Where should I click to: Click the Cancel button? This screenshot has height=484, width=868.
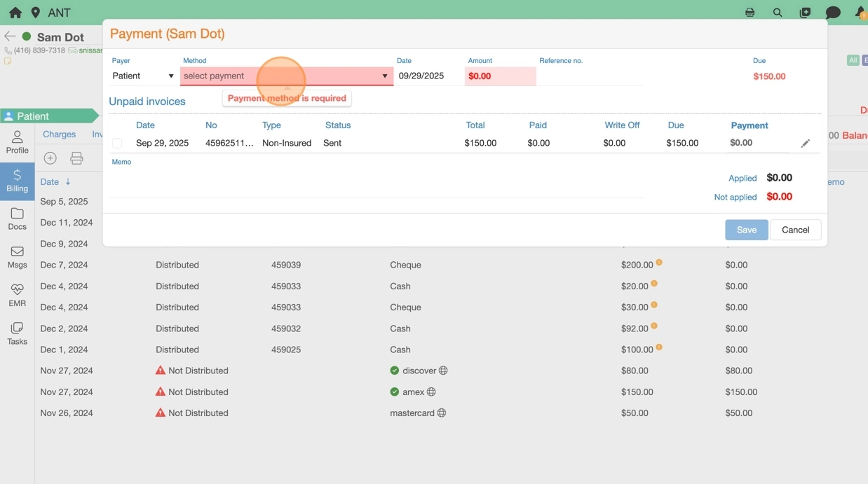[795, 230]
